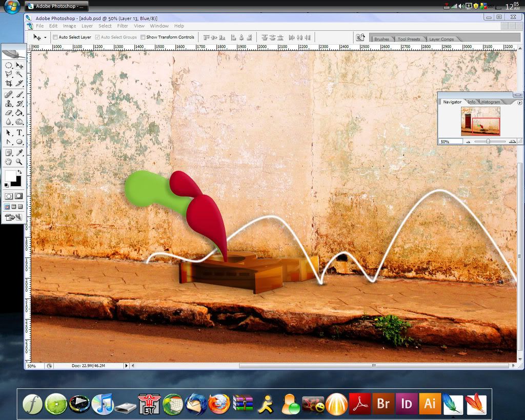Switch to Quick Mask mode
This screenshot has width=525, height=420.
[19, 196]
